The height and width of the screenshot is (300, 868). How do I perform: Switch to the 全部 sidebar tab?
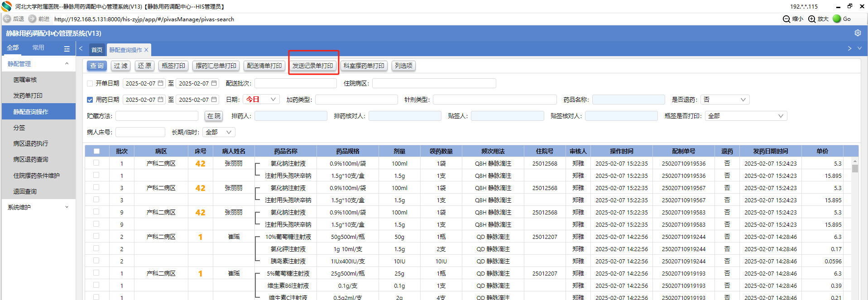click(13, 48)
